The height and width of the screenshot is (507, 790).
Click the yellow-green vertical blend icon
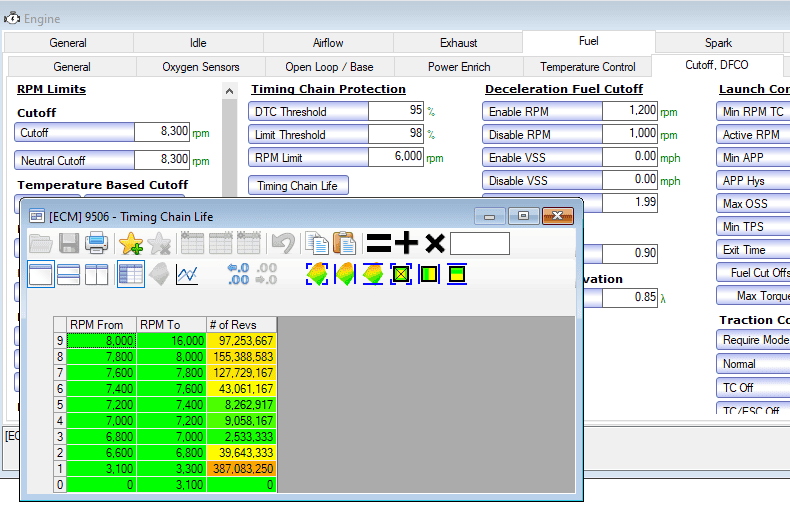pyautogui.click(x=457, y=275)
